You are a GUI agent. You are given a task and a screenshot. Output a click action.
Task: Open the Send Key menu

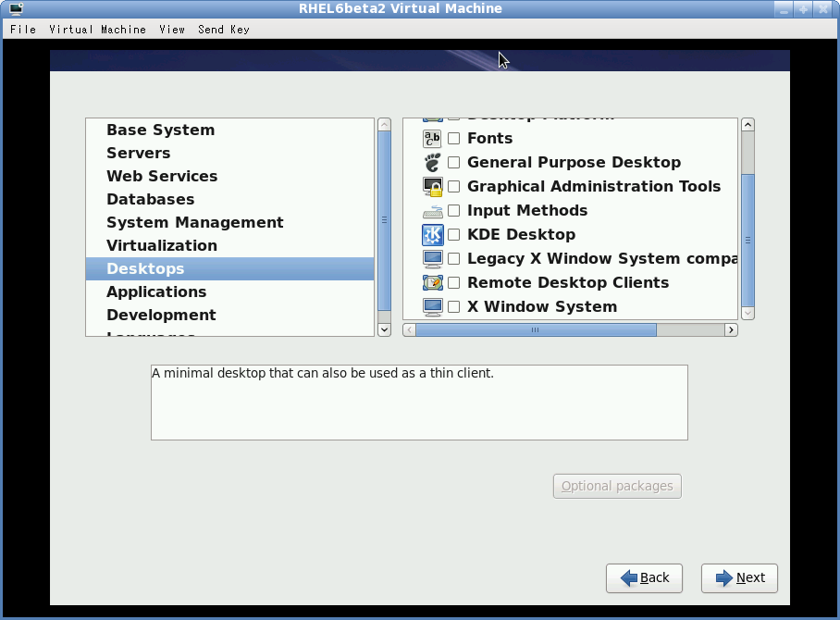(x=223, y=30)
